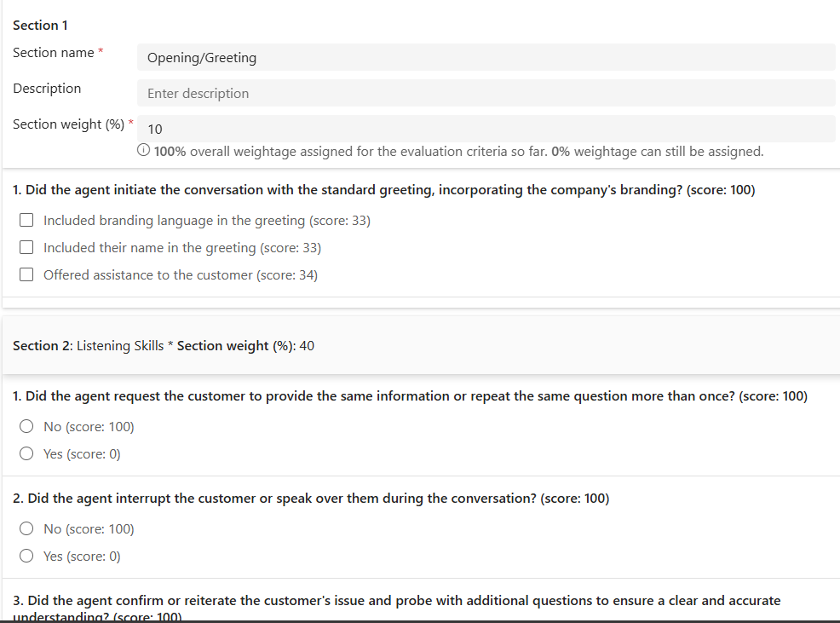The width and height of the screenshot is (840, 623).
Task: Click the Section name field showing Opening/Greeting
Action: (486, 58)
